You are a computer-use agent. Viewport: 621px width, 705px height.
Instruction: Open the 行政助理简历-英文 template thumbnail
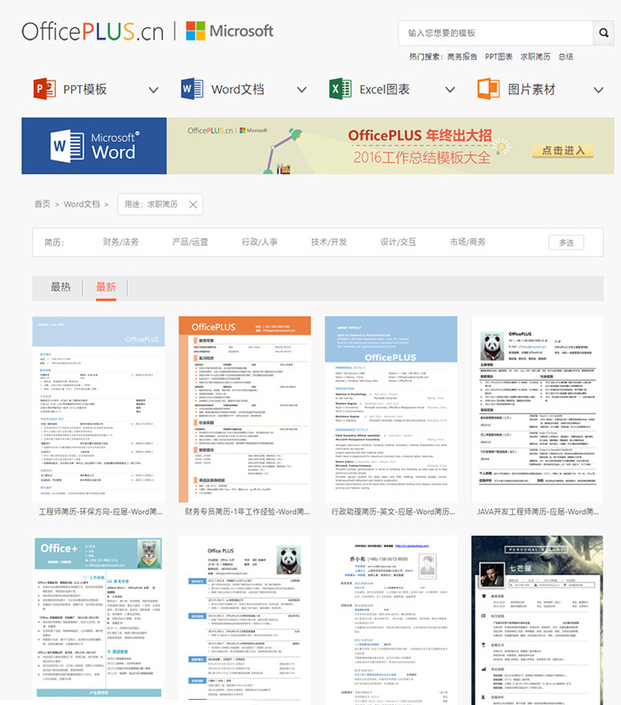coord(391,409)
